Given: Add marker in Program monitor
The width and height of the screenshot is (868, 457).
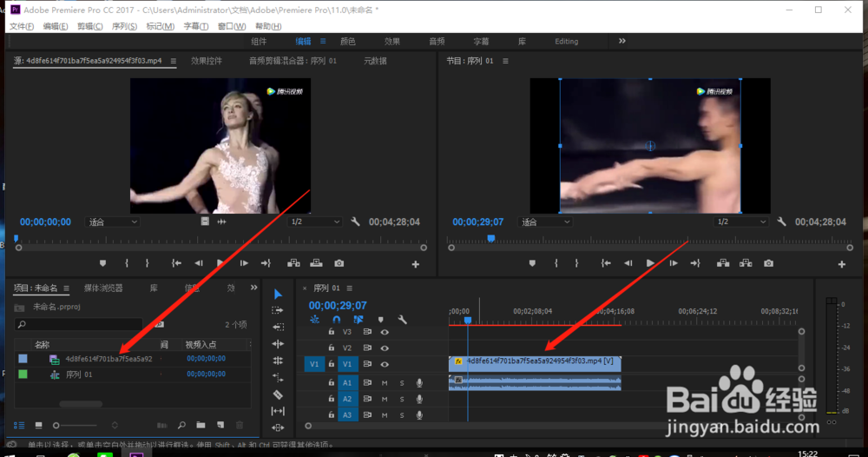Looking at the screenshot, I should point(532,263).
